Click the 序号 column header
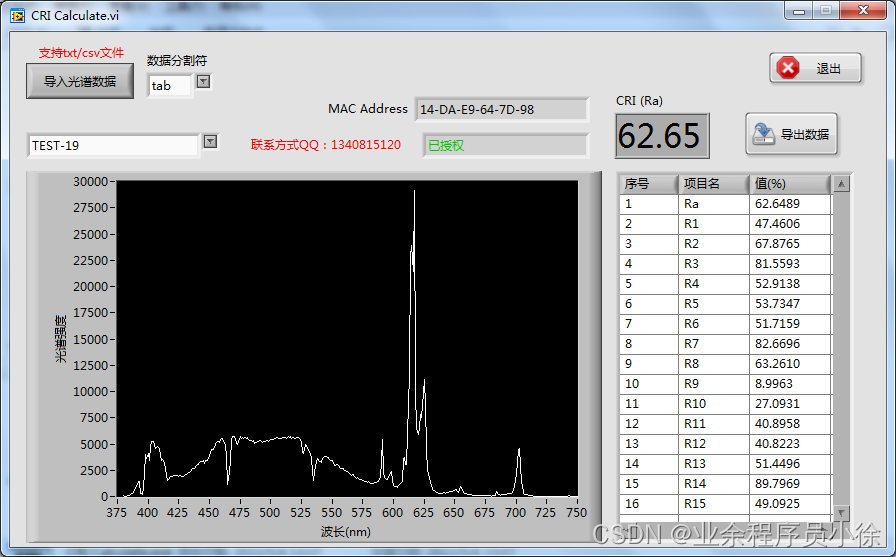The width and height of the screenshot is (896, 557). pos(649,184)
